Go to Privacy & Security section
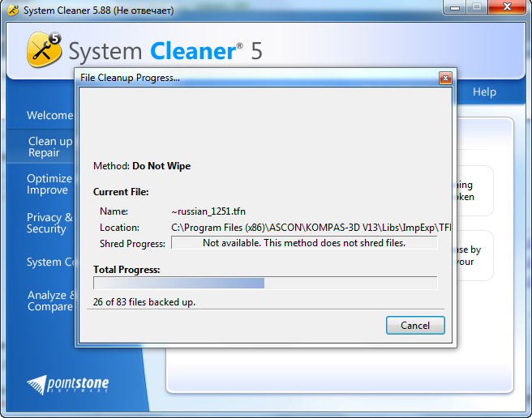 pyautogui.click(x=49, y=223)
